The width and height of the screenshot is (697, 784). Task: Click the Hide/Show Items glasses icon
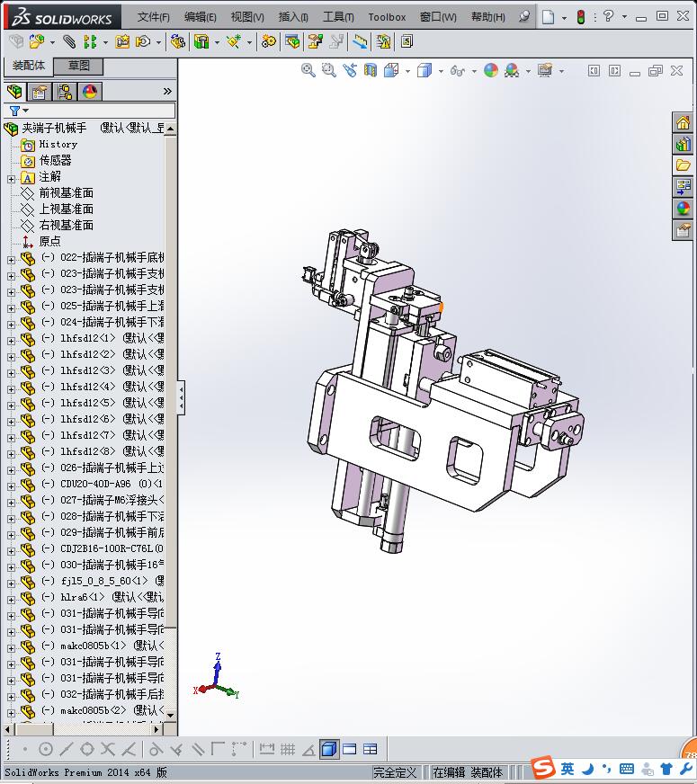point(458,70)
